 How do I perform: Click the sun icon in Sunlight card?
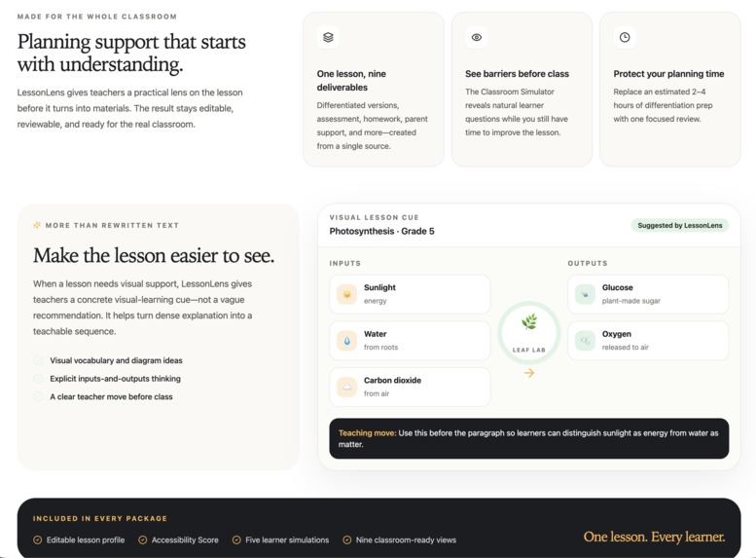(346, 294)
